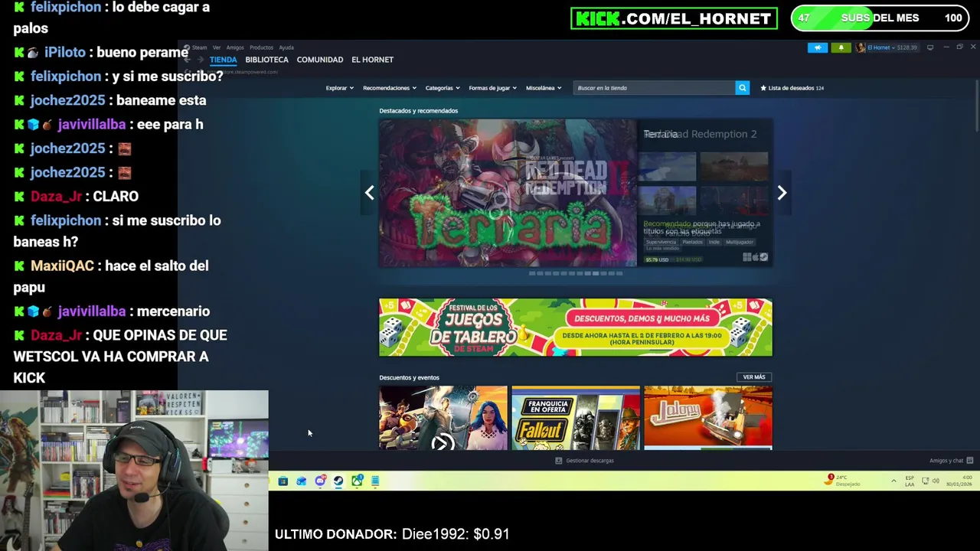Click the Supervivencia tag on featured game
This screenshot has height=551, width=980.
(661, 242)
